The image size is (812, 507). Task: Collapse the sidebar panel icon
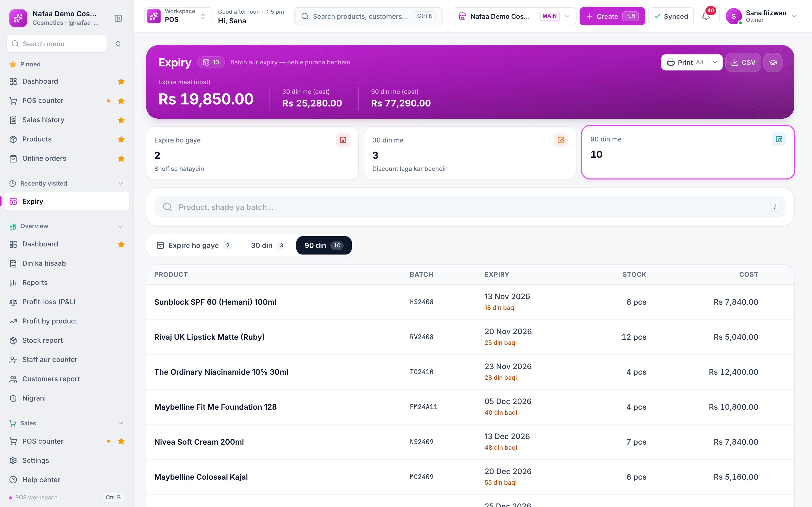[118, 18]
